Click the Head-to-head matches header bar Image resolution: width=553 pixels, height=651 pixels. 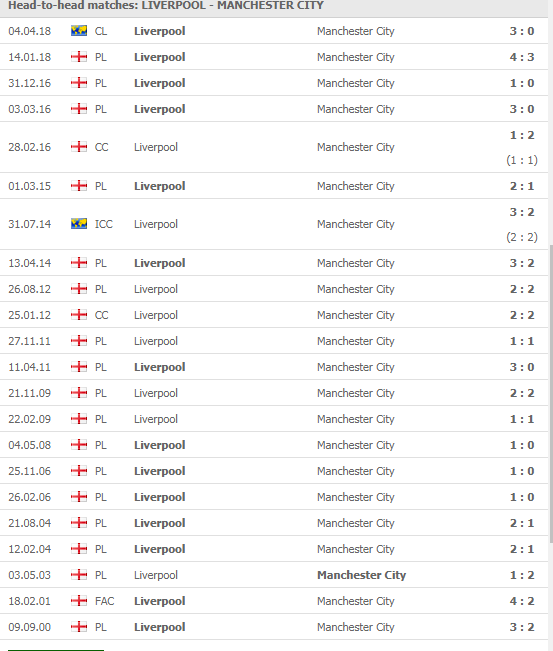coord(274,6)
